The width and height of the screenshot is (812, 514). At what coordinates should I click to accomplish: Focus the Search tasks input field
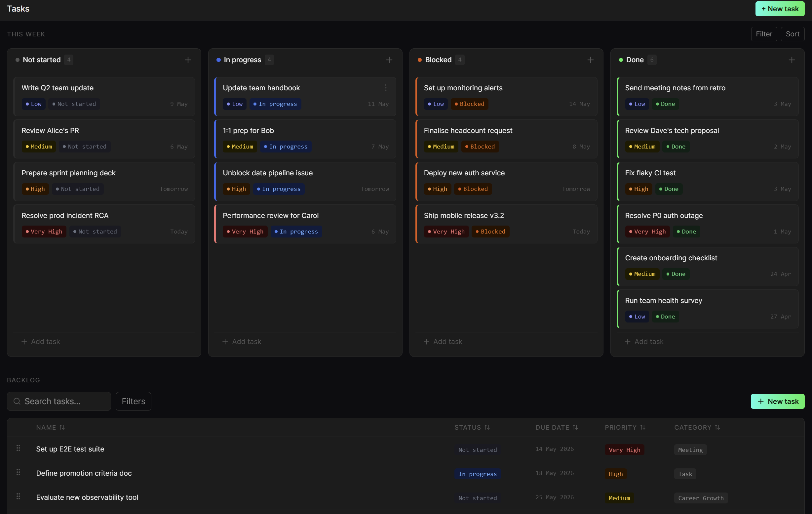[x=59, y=401]
